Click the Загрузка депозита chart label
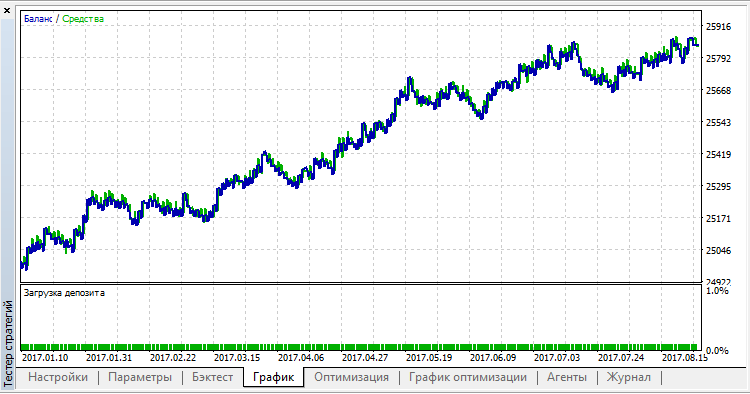Viewport: 750px width, 394px height. pyautogui.click(x=64, y=293)
